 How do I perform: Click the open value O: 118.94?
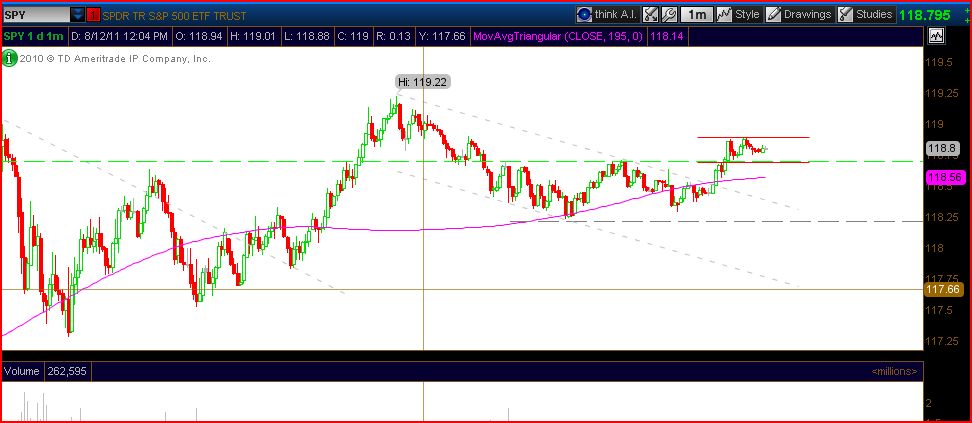click(x=199, y=37)
